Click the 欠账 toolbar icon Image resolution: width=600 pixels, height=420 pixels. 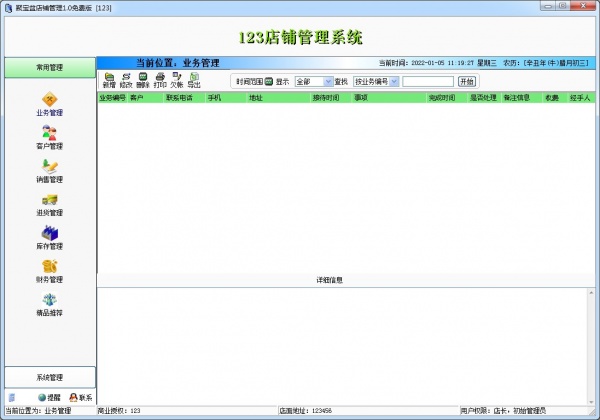(177, 80)
